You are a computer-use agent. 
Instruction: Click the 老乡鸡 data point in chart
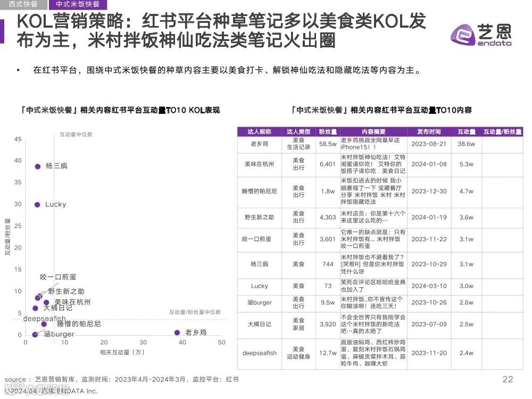[x=177, y=332]
